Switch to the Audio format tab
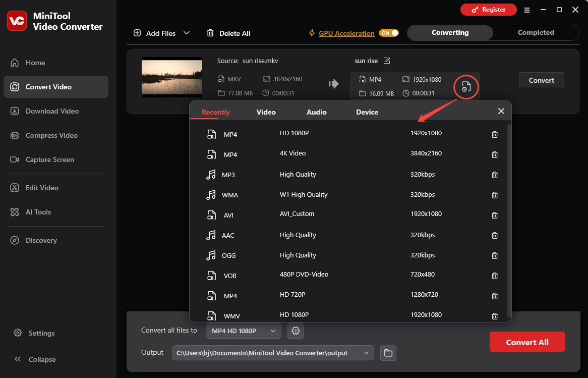This screenshot has width=588, height=378. [317, 112]
